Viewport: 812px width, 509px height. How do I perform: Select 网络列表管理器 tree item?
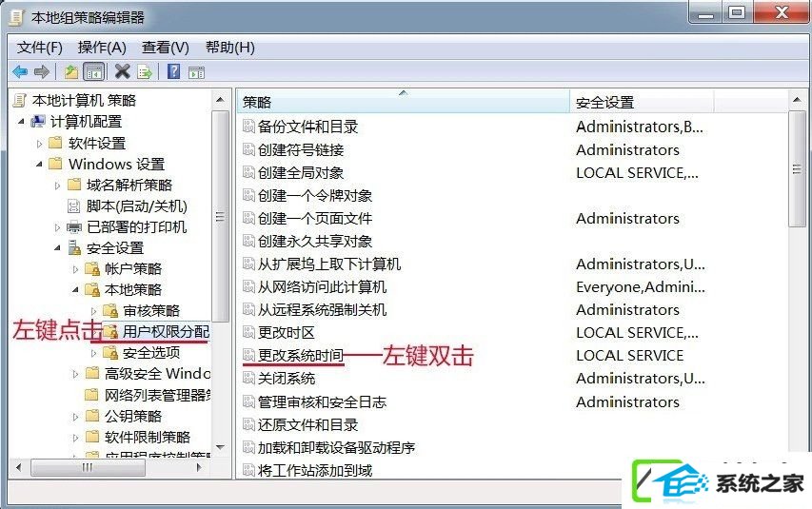click(158, 395)
